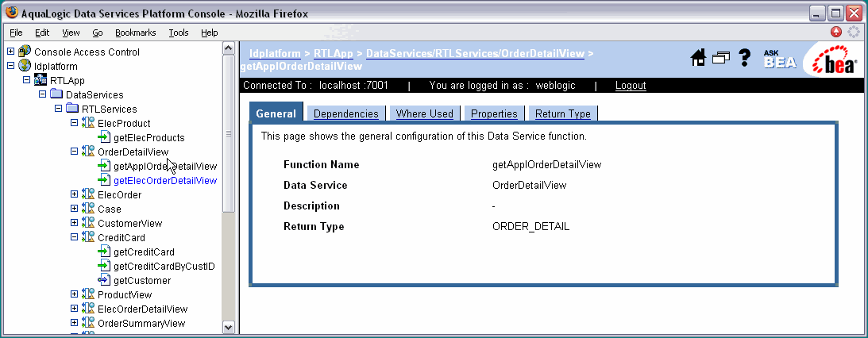Open the Bookmarks menu
Screen dimensions: 868x338
(x=136, y=33)
